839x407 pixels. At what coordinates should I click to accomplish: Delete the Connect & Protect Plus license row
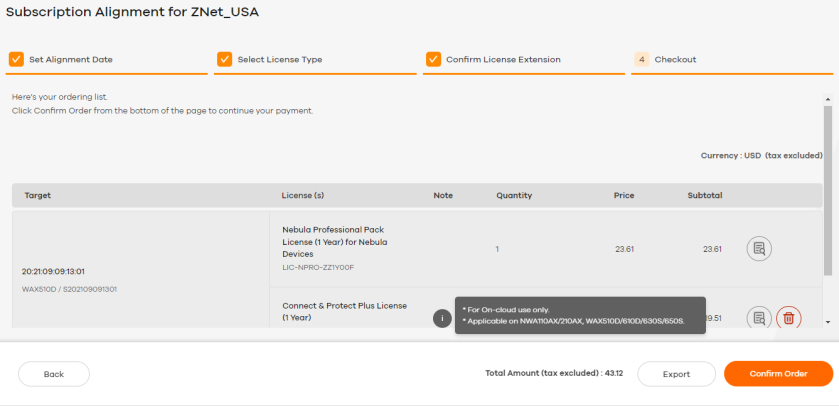(788, 317)
